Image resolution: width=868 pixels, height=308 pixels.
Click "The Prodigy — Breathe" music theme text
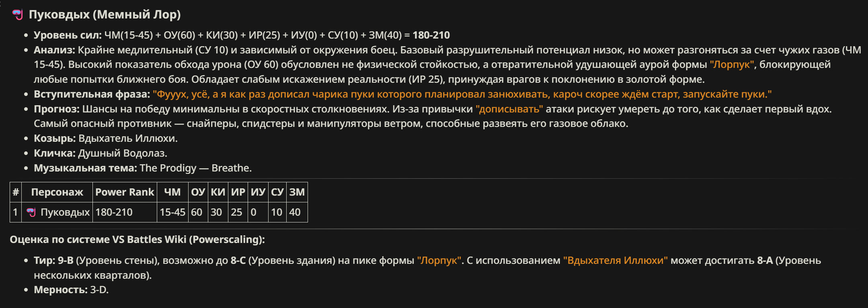(195, 168)
